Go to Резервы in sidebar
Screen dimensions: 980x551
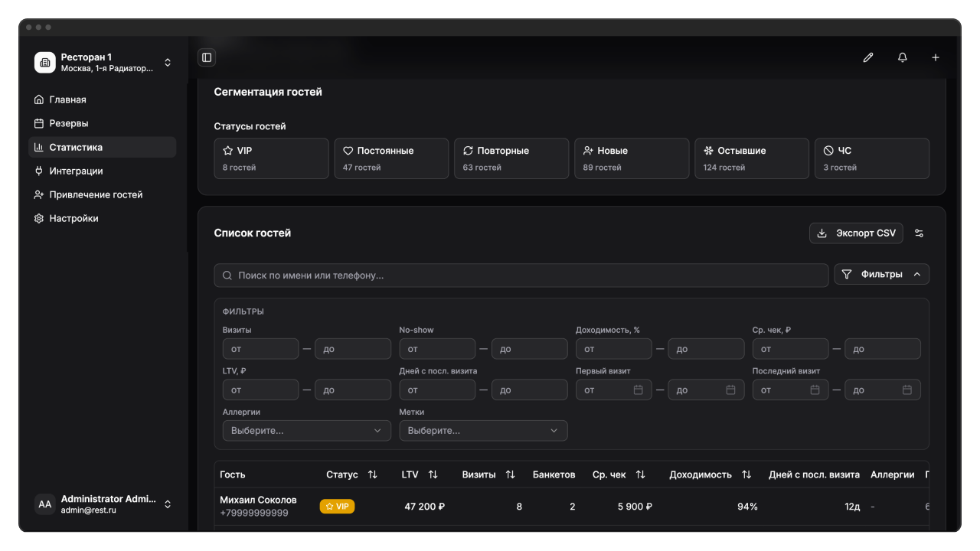[69, 123]
